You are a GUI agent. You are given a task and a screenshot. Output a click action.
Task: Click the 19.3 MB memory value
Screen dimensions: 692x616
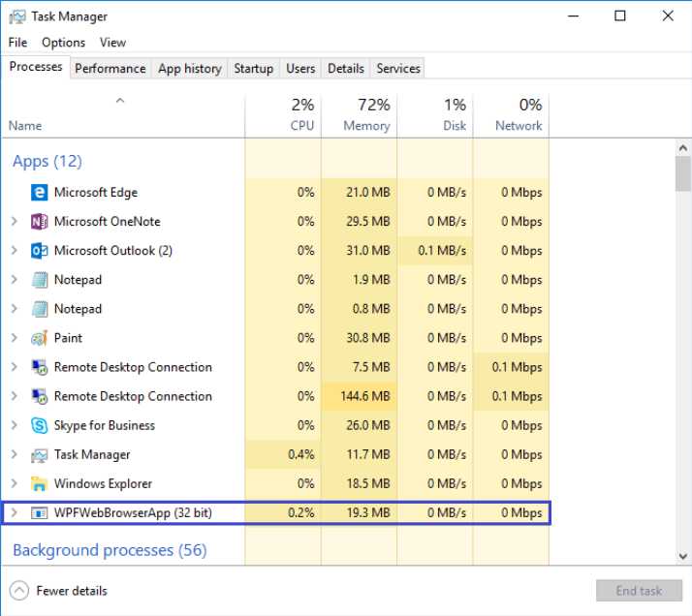pyautogui.click(x=368, y=512)
